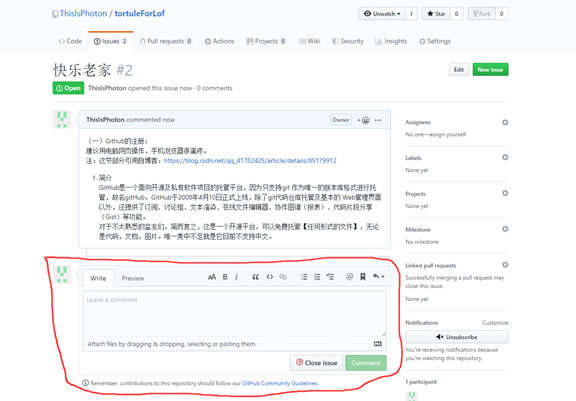Star the repository
Screen dimensions: 576x401
coord(436,14)
